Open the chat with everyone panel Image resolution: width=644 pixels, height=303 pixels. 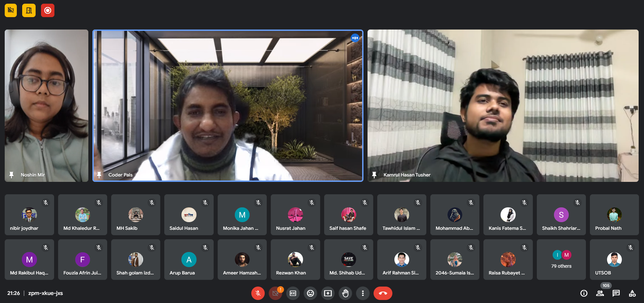(616, 293)
